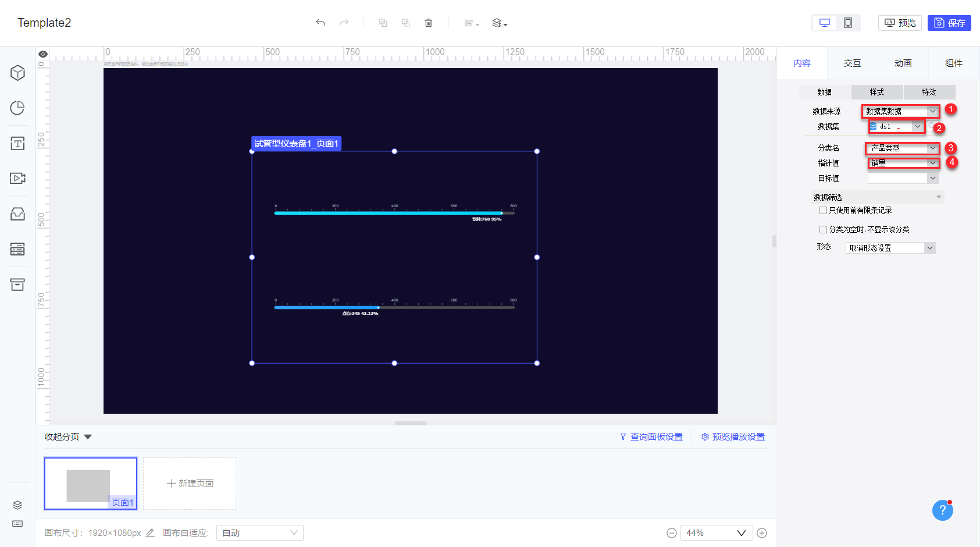Open the alignment options icon

point(471,23)
